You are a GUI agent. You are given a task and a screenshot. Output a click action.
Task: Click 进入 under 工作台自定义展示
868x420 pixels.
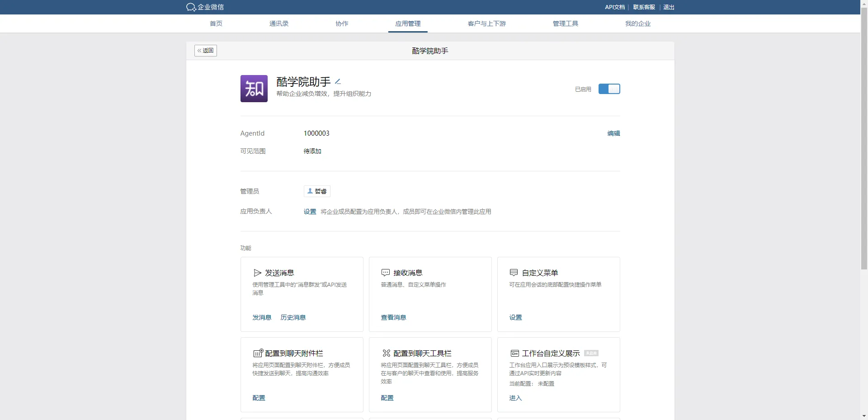[x=515, y=398]
